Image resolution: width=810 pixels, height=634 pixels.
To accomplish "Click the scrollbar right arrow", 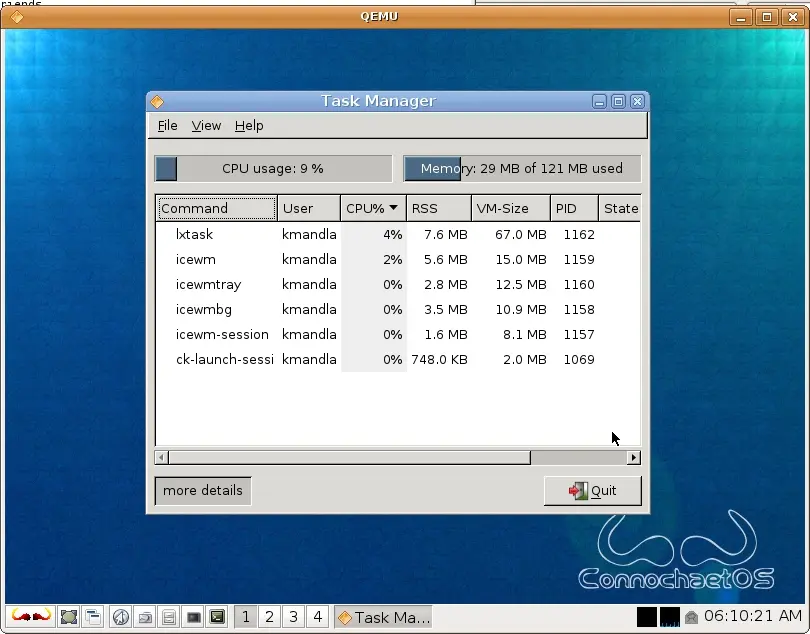I will [634, 457].
